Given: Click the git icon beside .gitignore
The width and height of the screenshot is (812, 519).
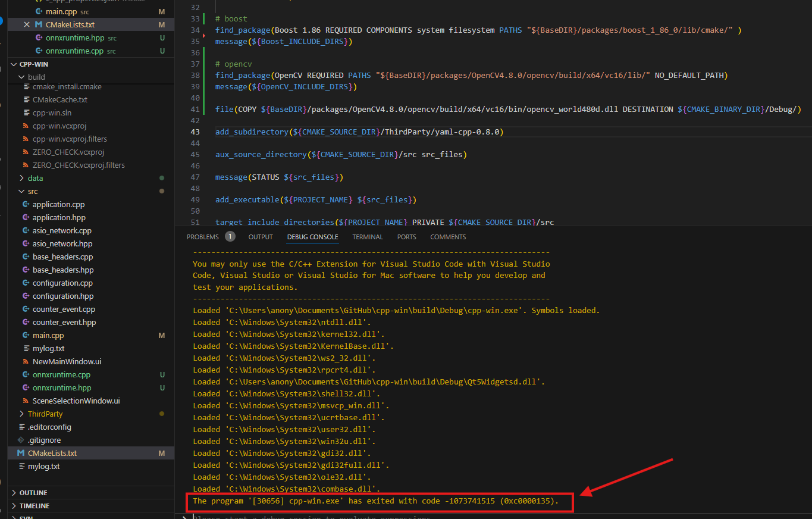Looking at the screenshot, I should (x=21, y=440).
